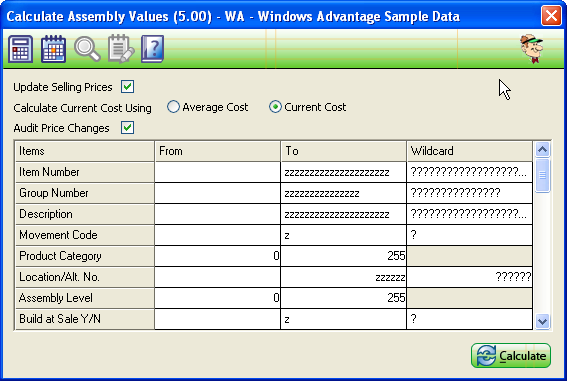
Task: Click the vertical scrollbar thumb
Action: point(542,175)
